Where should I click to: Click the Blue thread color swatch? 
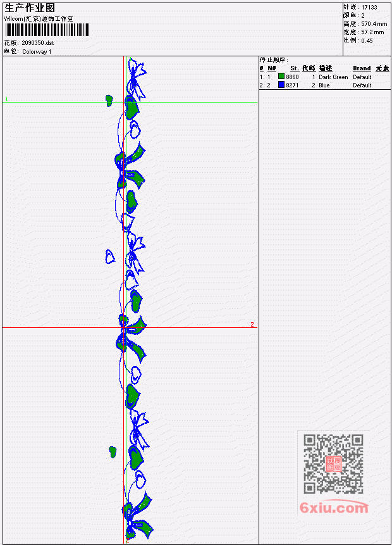pyautogui.click(x=281, y=84)
